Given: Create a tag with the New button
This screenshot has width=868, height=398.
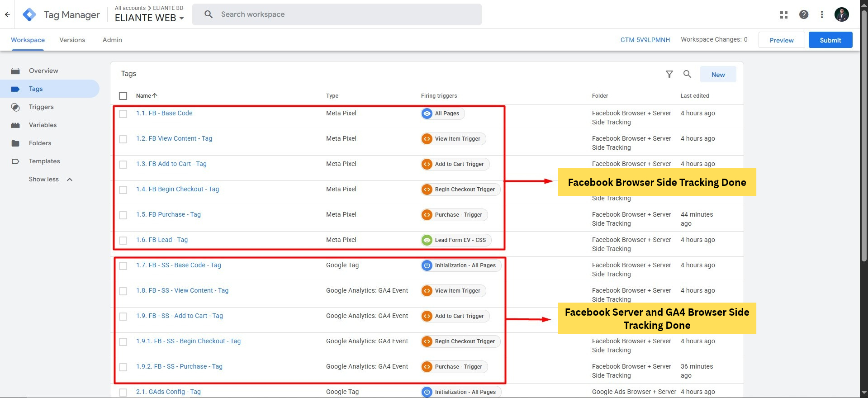Looking at the screenshot, I should point(718,74).
